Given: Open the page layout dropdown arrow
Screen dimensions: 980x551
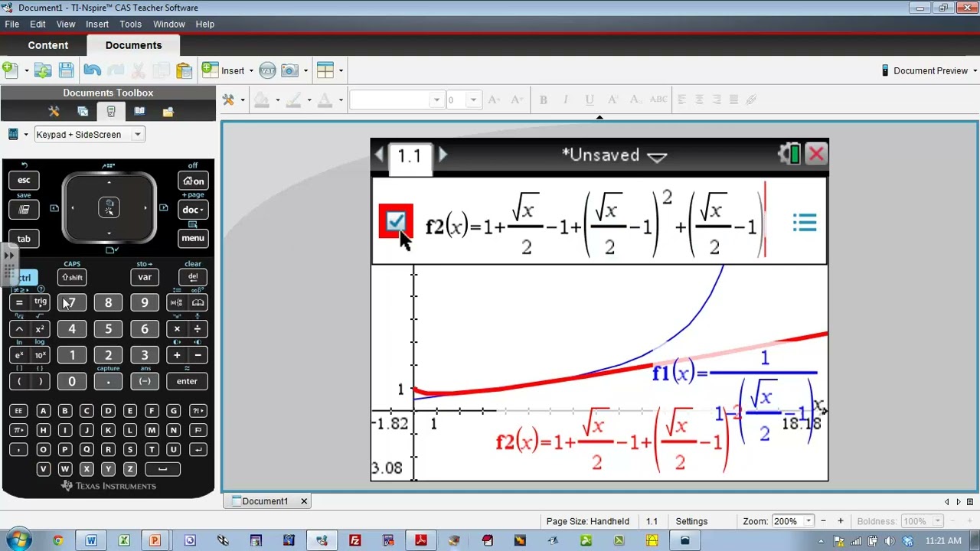Looking at the screenshot, I should click(x=341, y=71).
